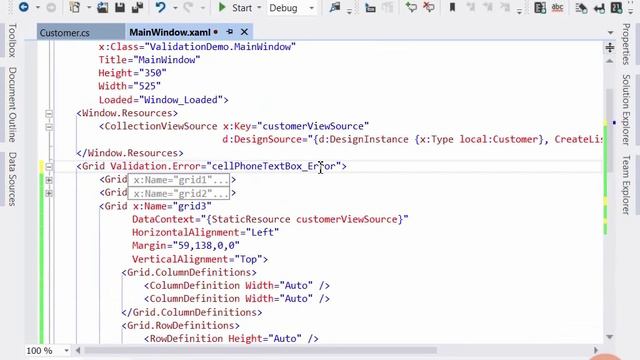Screen dimensions: 640x360
Task: Expand the collapsed grid1 element
Action: point(49,180)
